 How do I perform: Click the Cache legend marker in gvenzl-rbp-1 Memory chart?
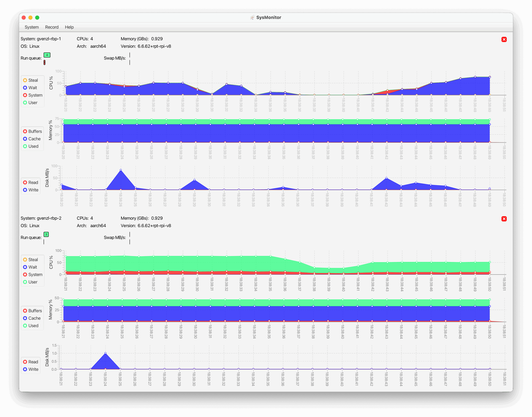tap(25, 139)
